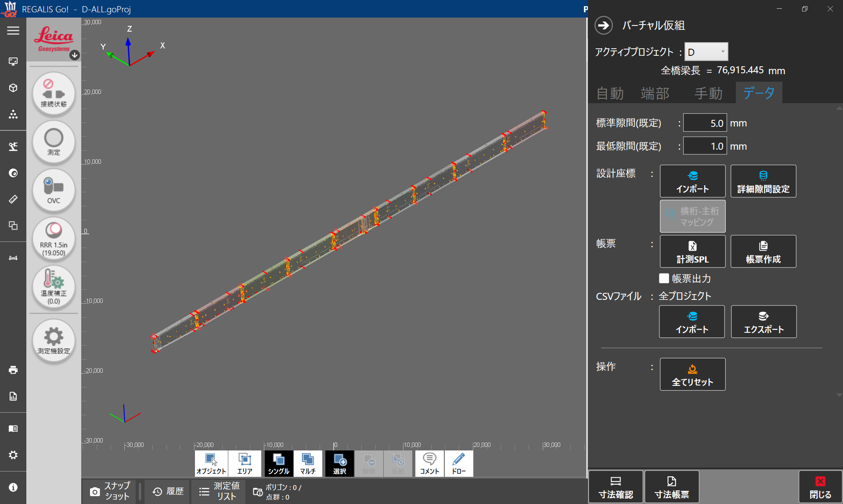The height and width of the screenshot is (504, 843).
Task: Click the 帳票作成 button
Action: (763, 251)
